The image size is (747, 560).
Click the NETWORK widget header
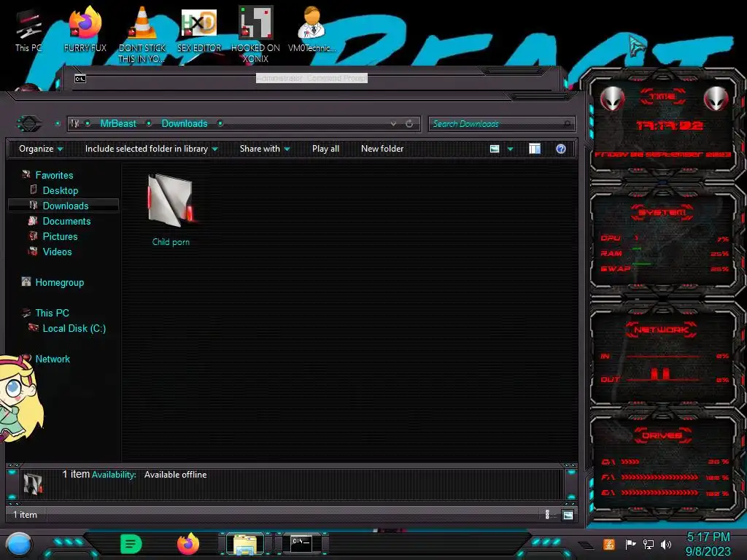tap(661, 330)
